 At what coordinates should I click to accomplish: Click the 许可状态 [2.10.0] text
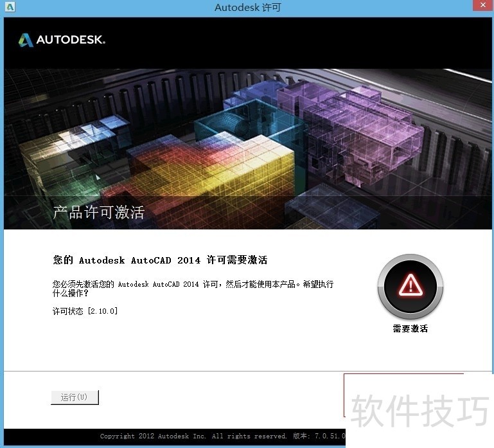(85, 311)
